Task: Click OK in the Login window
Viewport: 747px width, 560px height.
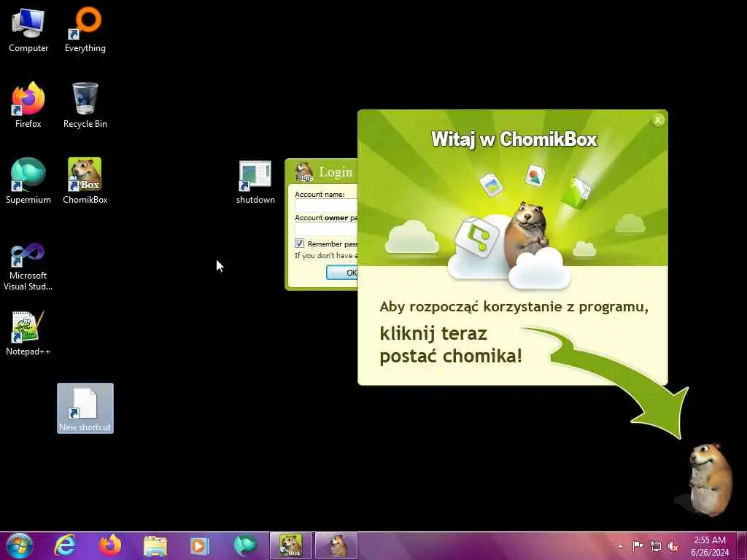Action: [x=342, y=273]
